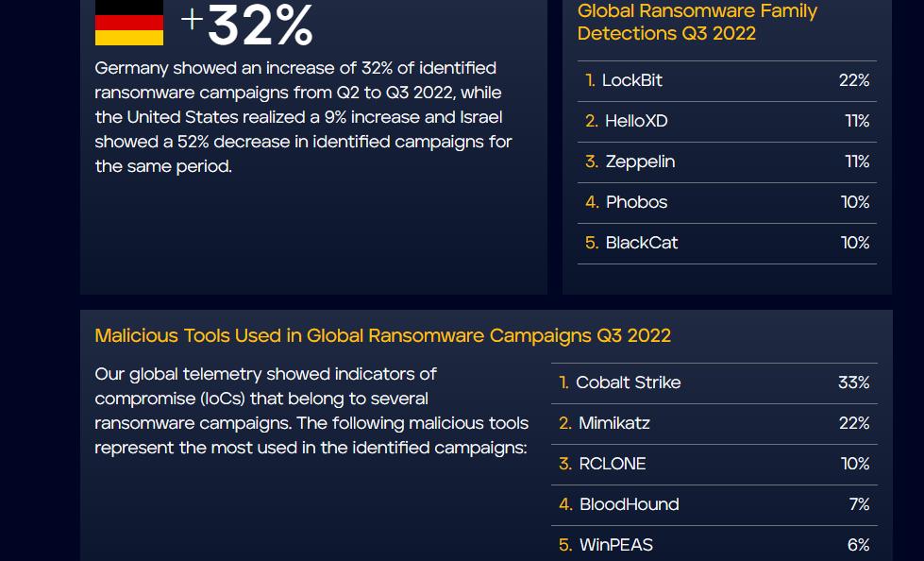This screenshot has height=561, width=924.
Task: Click Malicious Tools Used in Global Ransomware heading
Action: point(383,335)
